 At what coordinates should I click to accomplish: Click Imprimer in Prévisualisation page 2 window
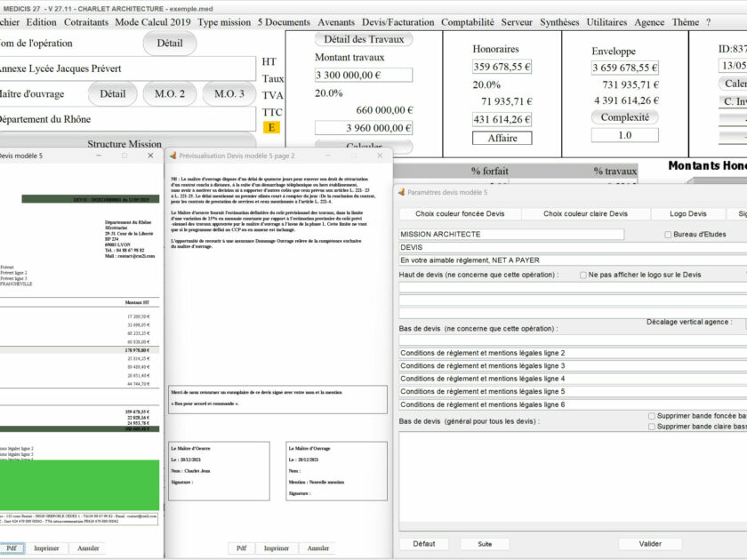(277, 548)
